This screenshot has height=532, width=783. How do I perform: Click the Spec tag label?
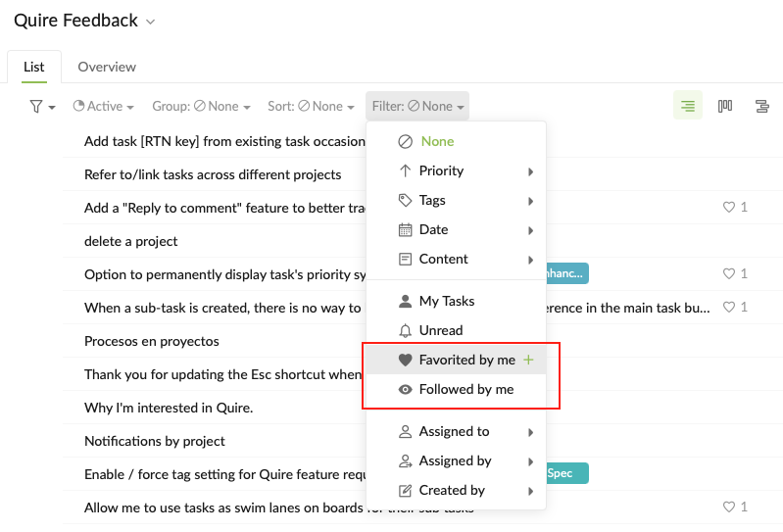click(x=567, y=473)
